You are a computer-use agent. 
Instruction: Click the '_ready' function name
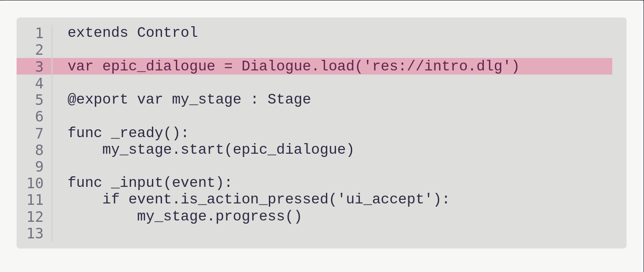point(137,133)
